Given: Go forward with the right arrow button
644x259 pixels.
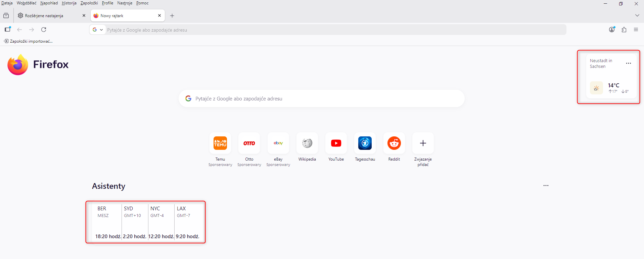Looking at the screenshot, I should 32,30.
